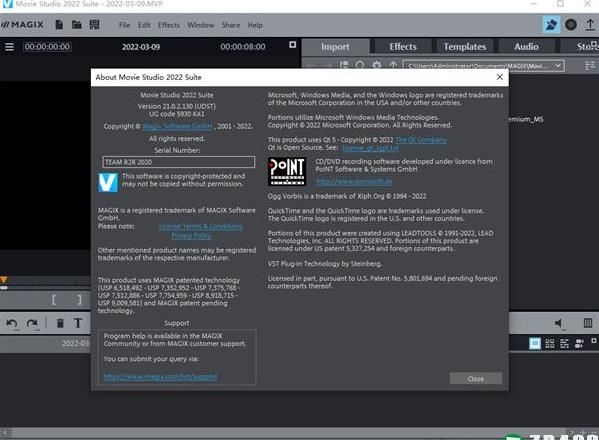Image resolution: width=599 pixels, height=440 pixels.
Task: Go up one folder level arrow
Action: coord(393,65)
